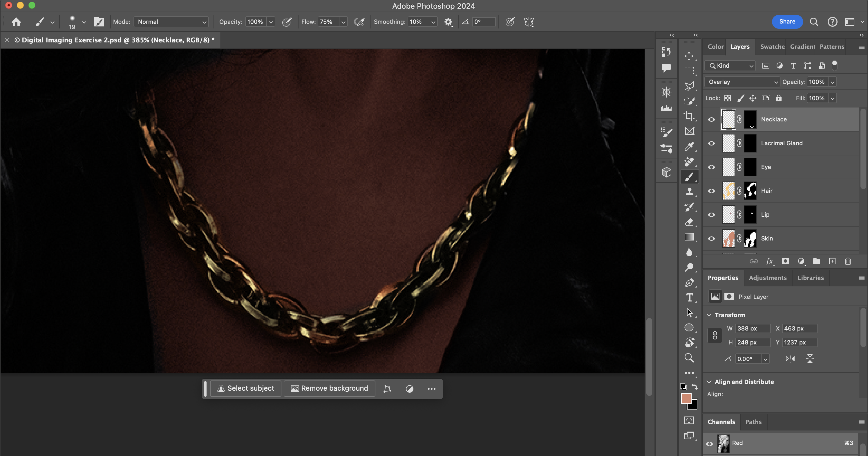Image resolution: width=868 pixels, height=456 pixels.
Task: Click the Share button
Action: pos(787,21)
